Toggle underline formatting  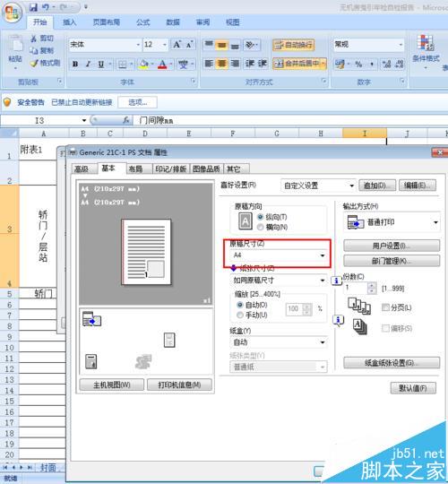[x=101, y=64]
